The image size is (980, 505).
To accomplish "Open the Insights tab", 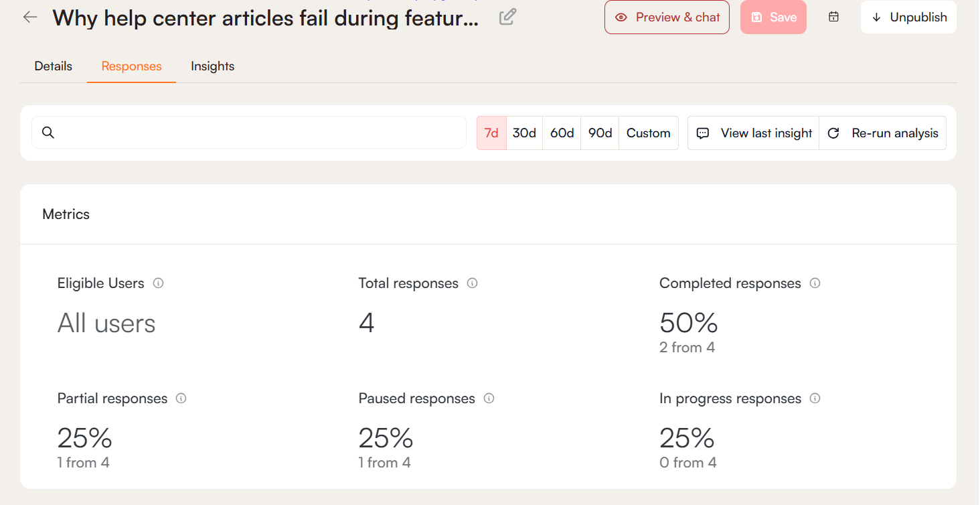I will (212, 66).
